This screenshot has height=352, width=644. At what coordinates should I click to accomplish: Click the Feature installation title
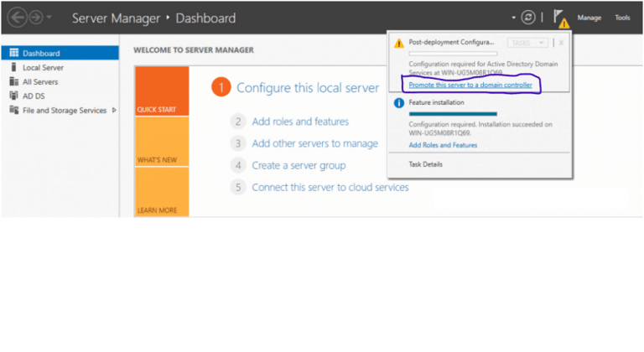(x=436, y=102)
